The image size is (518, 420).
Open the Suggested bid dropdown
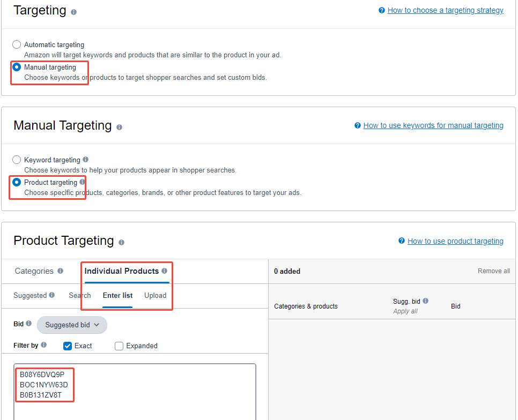tap(72, 325)
